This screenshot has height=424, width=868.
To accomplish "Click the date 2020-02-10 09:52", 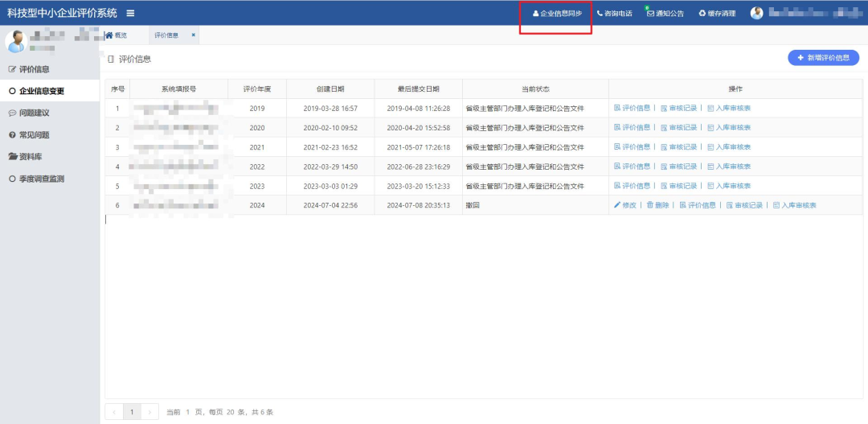I will click(330, 127).
